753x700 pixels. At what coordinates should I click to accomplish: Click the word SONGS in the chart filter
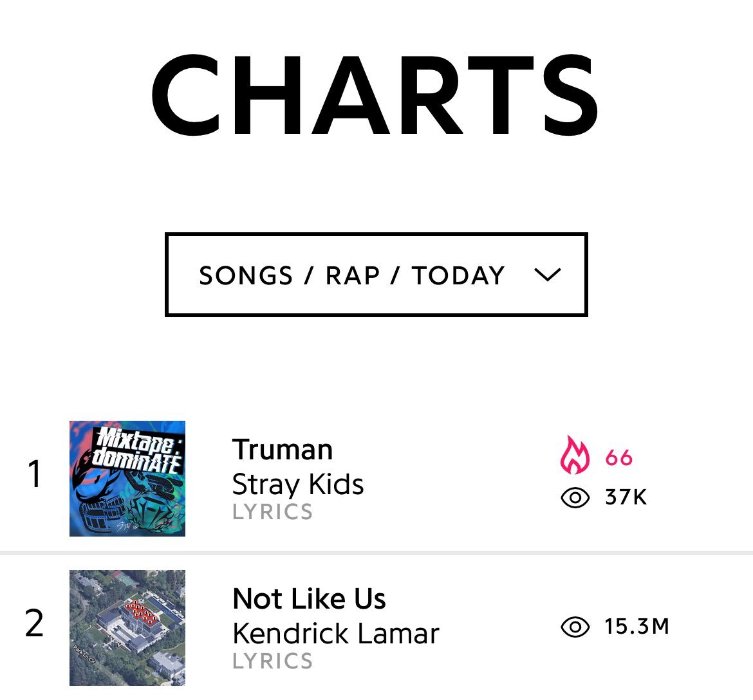point(246,275)
